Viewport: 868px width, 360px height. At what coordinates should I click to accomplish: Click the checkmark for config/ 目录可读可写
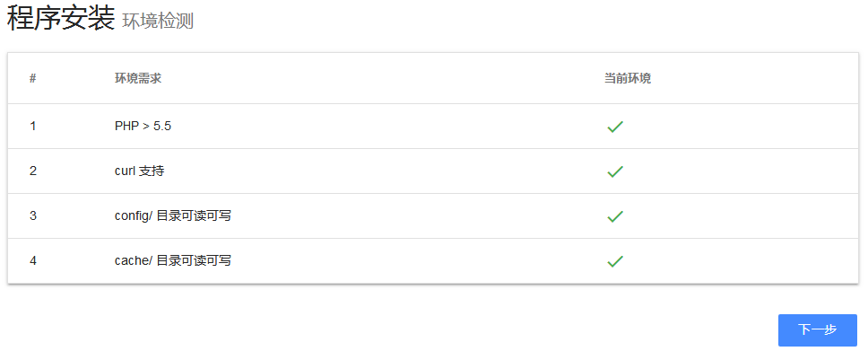point(615,216)
